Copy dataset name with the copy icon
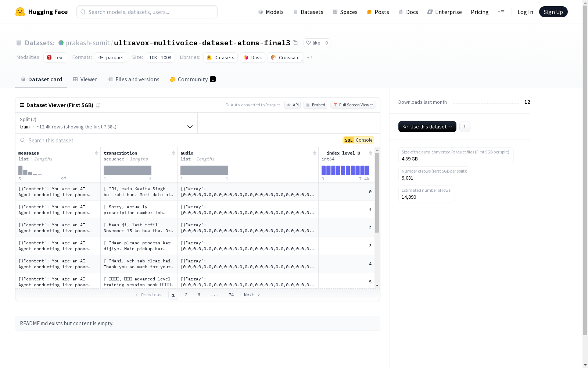588x368 pixels. [295, 43]
